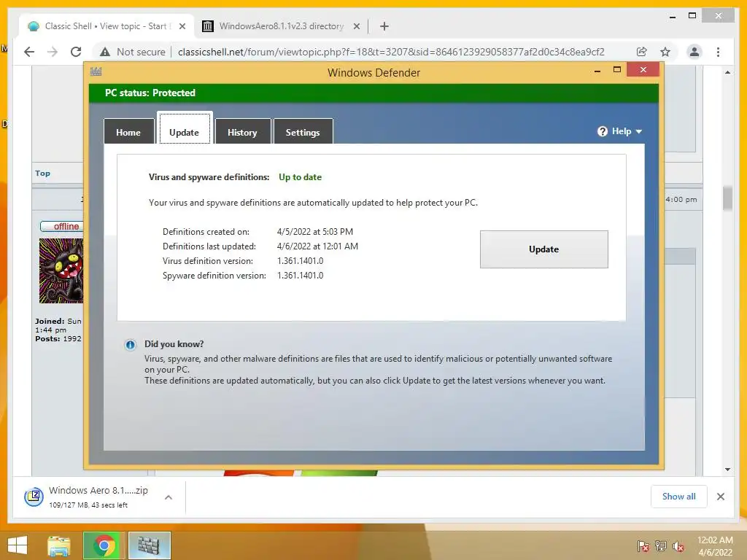
Task: Reload the page in Chrome
Action: point(76,52)
